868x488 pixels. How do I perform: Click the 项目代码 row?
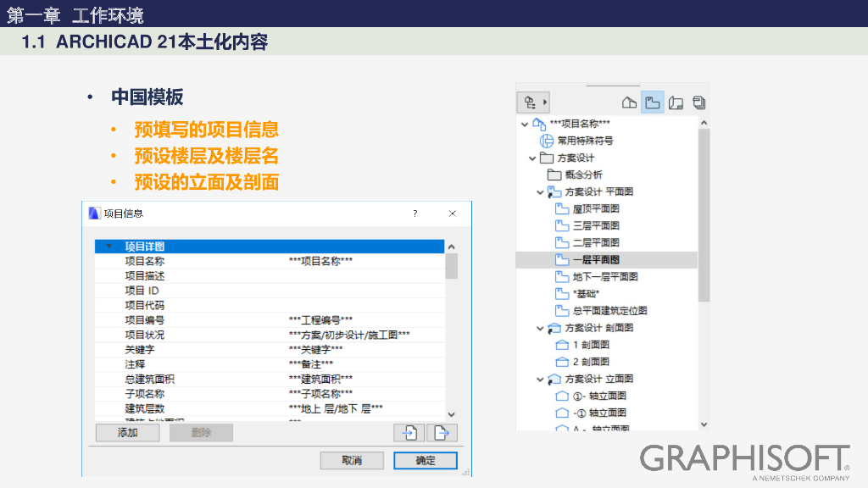point(270,305)
